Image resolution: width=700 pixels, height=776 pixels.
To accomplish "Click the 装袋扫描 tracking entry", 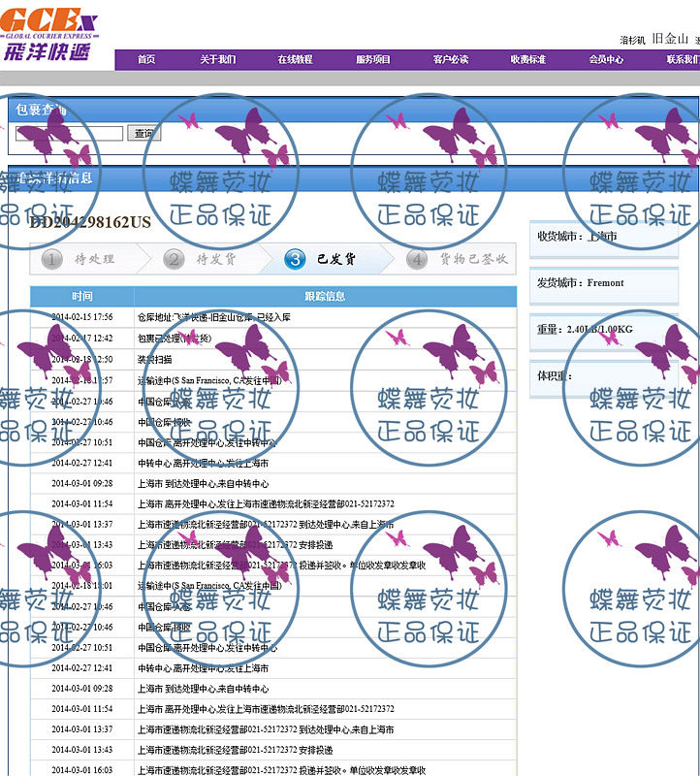I will pos(154,359).
